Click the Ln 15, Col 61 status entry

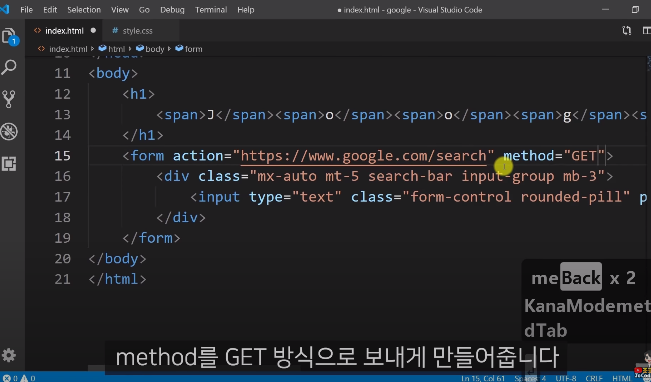483,378
